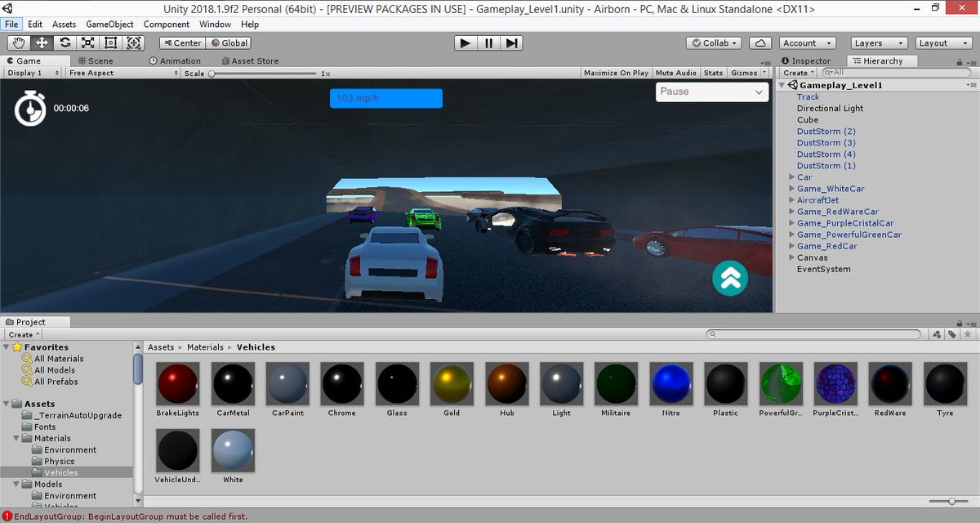This screenshot has height=523, width=980.
Task: Adjust the Project thumbnail size slider
Action: 949,501
